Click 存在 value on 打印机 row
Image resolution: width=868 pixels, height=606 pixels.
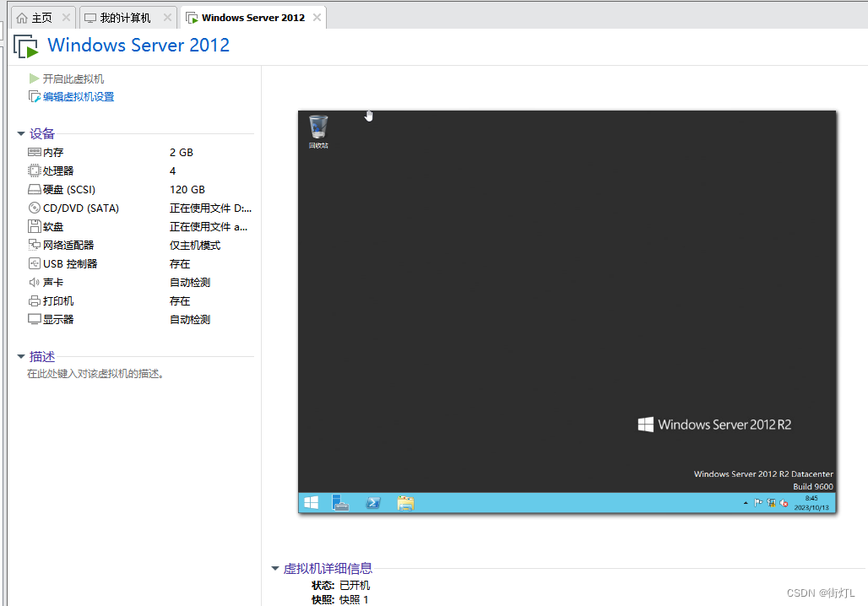point(180,301)
